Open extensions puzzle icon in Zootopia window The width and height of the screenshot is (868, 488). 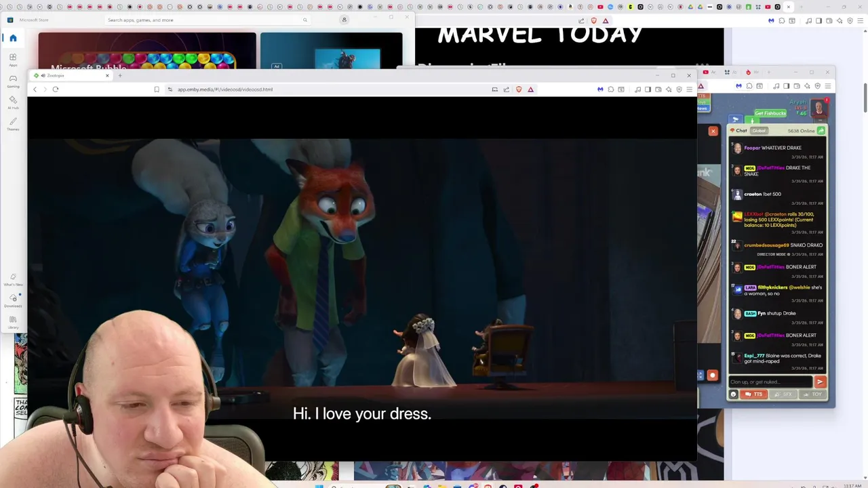[x=611, y=89]
